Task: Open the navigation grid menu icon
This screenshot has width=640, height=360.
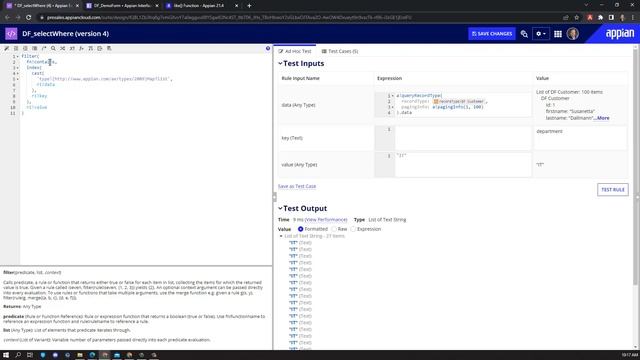Action: (558, 34)
